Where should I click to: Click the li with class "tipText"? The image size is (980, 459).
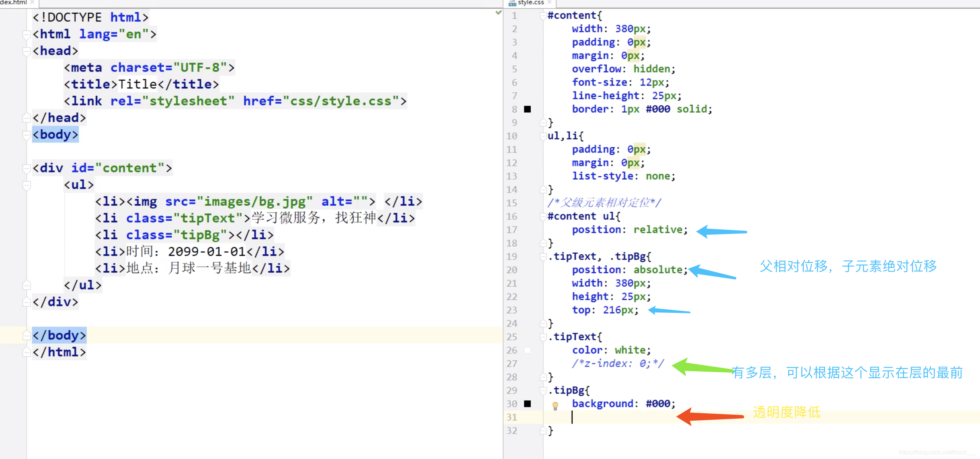(x=255, y=218)
